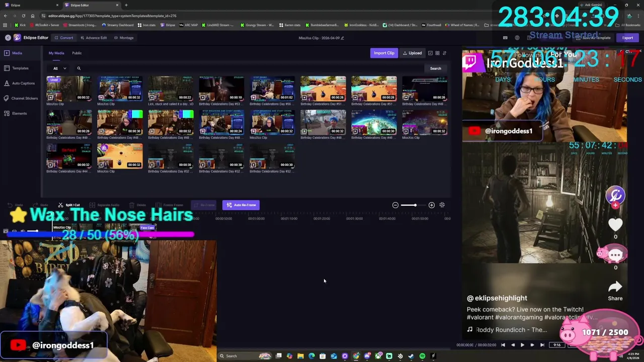This screenshot has height=362, width=644.
Task: Open Steam from the taskbar
Action: tap(411, 356)
